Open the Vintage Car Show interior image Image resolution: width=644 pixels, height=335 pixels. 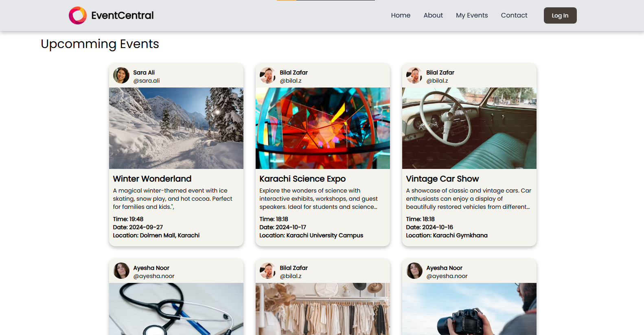pyautogui.click(x=469, y=128)
